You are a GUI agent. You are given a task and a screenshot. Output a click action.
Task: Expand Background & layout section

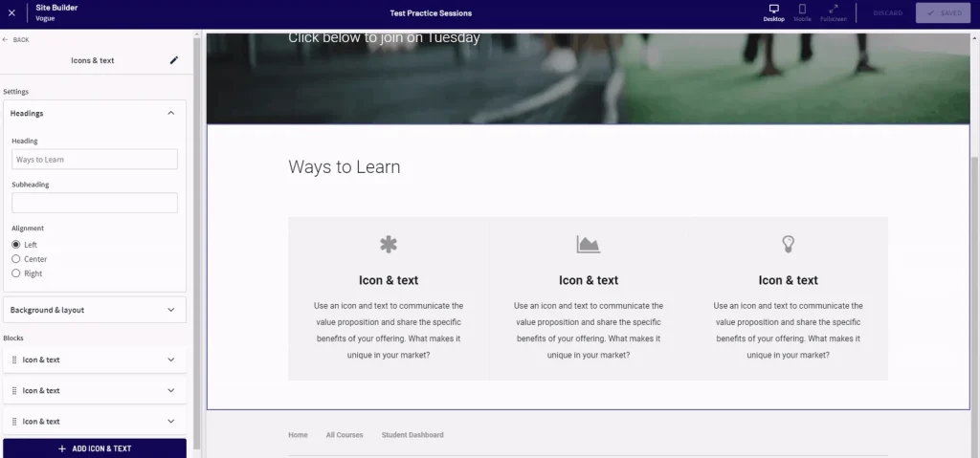(171, 310)
